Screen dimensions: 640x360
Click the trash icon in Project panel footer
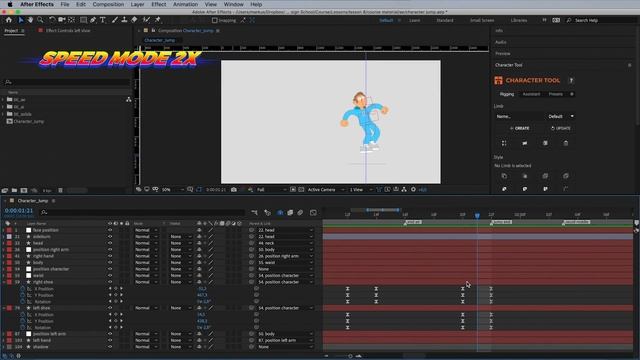click(60, 190)
